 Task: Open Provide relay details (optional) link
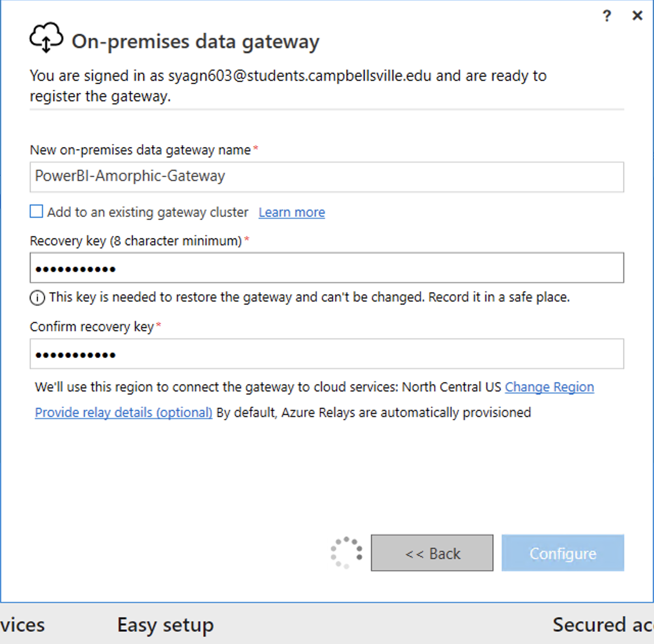pyautogui.click(x=124, y=412)
